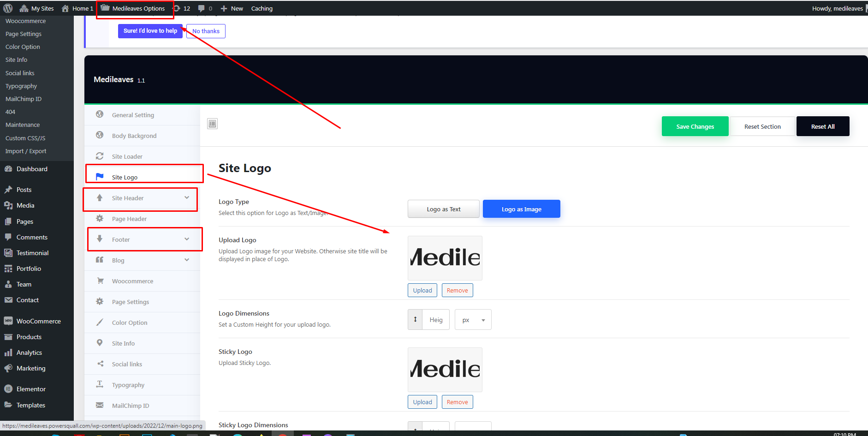868x436 pixels.
Task: Click the Page Settings gear icon in options panel
Action: coord(100,301)
